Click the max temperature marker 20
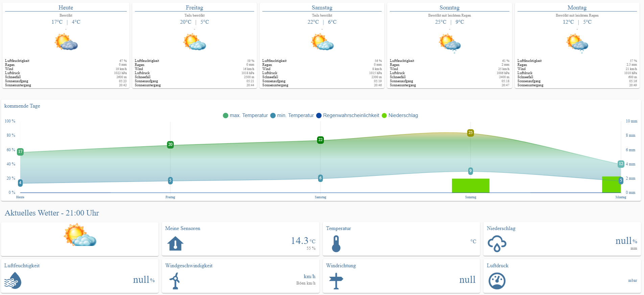 (170, 144)
